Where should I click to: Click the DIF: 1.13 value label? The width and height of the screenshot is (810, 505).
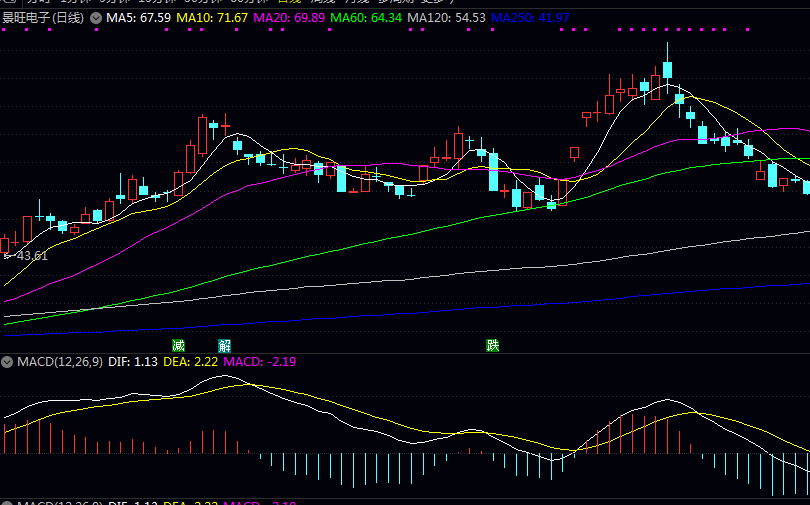(x=133, y=361)
